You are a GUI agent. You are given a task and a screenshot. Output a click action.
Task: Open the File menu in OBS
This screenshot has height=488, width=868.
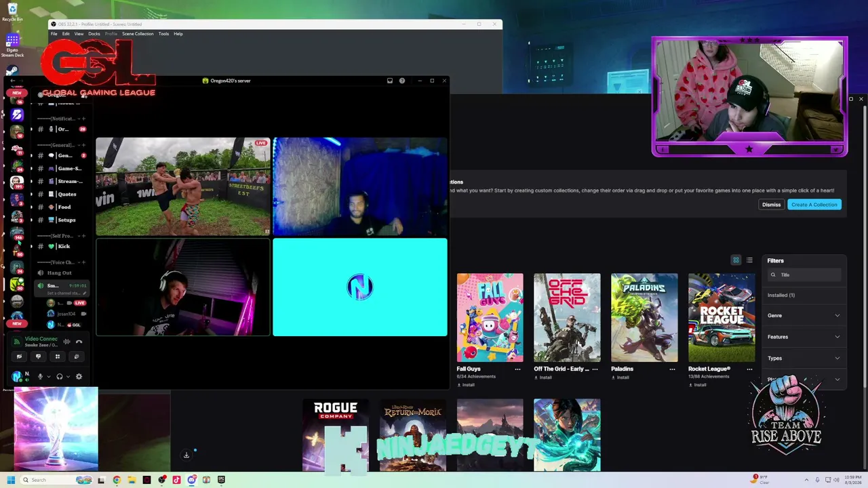tap(54, 34)
